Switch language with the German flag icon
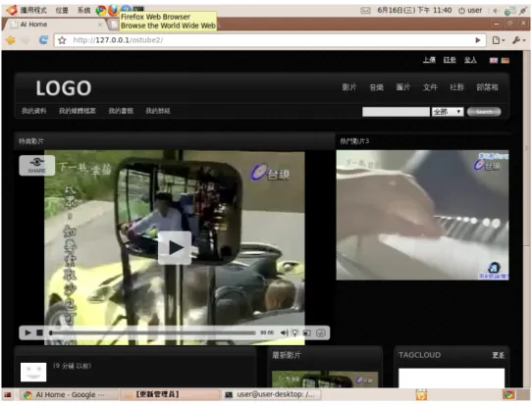The height and width of the screenshot is (406, 532). (505, 61)
